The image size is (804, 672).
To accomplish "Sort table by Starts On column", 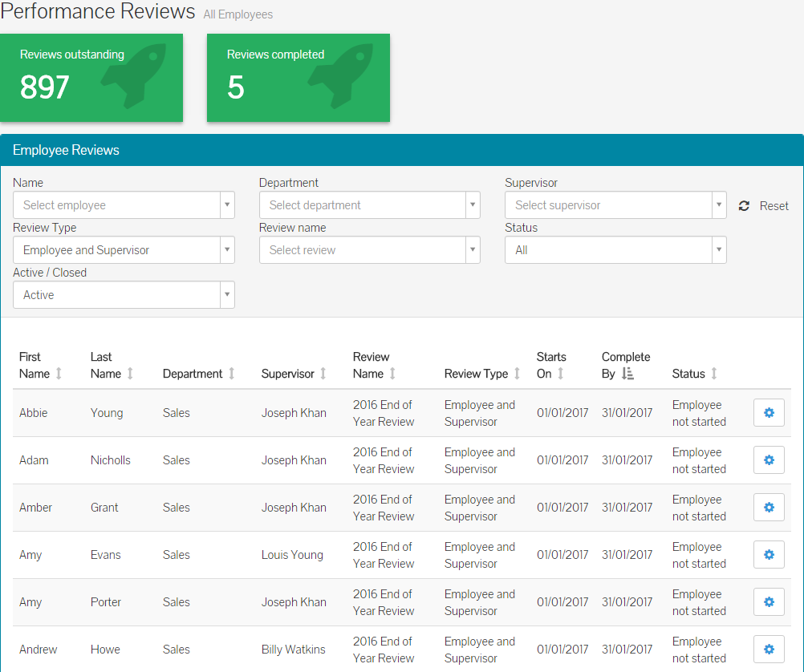I will [560, 374].
